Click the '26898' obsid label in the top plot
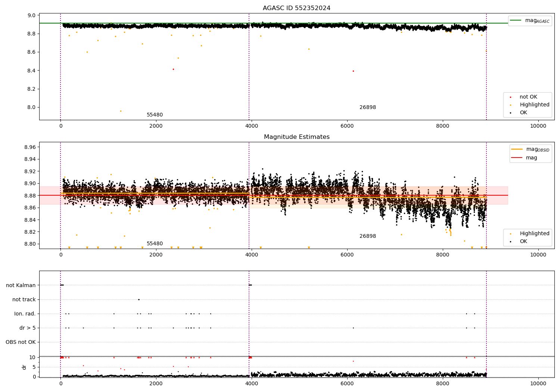Image resolution: width=560 pixels, height=392 pixels. [x=368, y=108]
